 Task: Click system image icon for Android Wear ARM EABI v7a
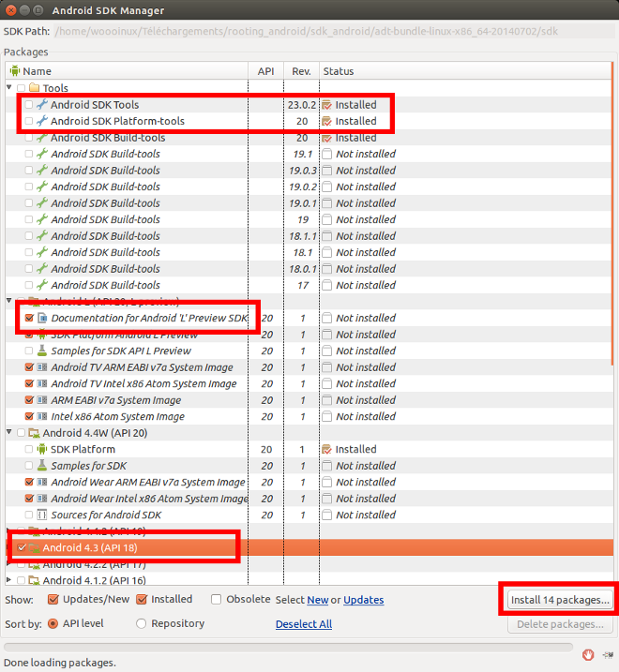point(42,482)
